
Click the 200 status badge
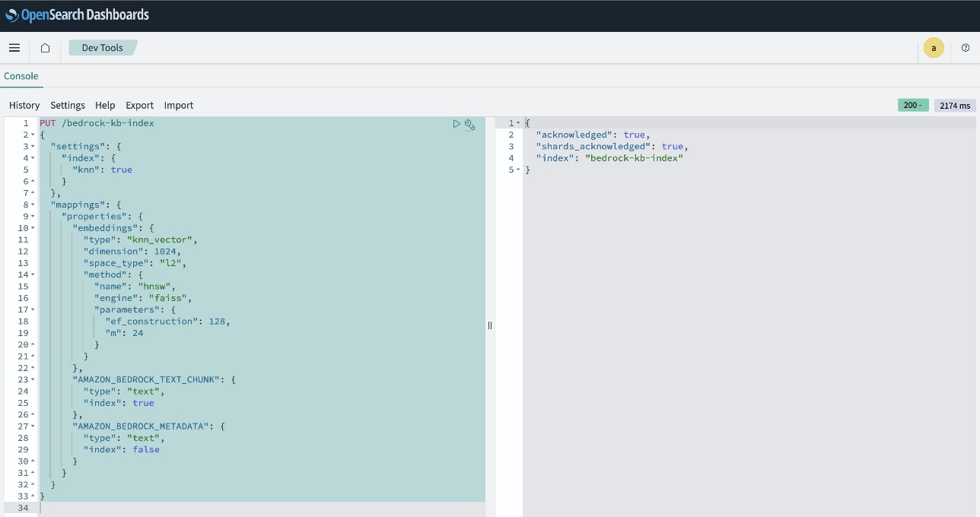[x=913, y=105]
